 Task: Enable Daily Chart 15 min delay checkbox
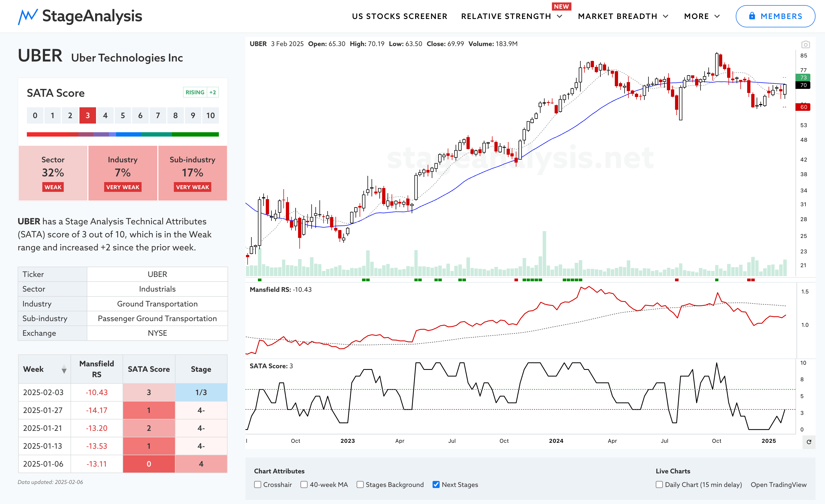659,484
